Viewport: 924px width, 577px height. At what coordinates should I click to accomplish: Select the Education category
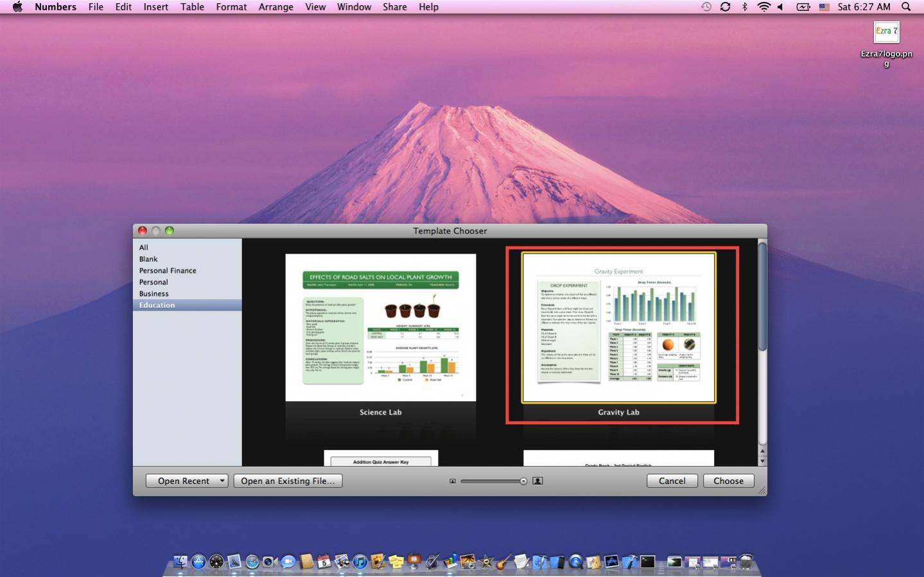pyautogui.click(x=187, y=306)
